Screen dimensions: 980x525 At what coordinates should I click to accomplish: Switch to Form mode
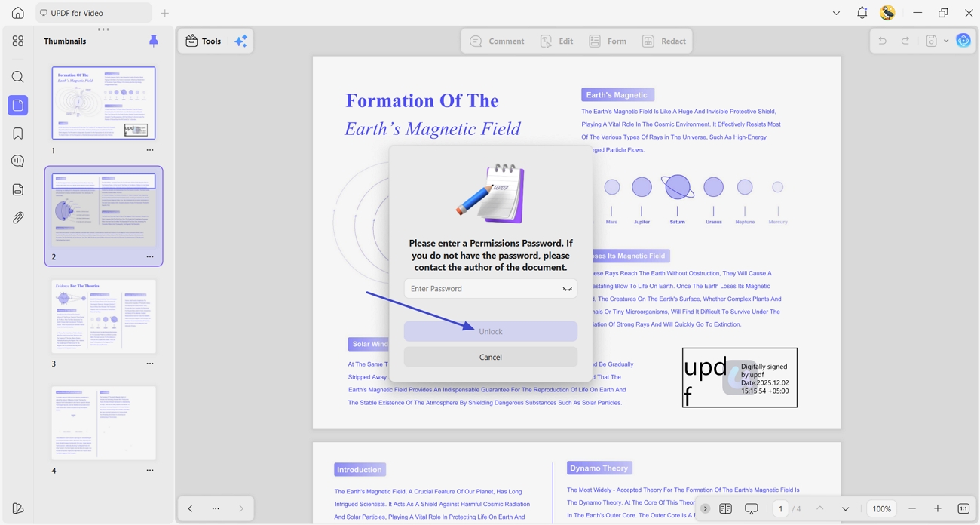608,41
